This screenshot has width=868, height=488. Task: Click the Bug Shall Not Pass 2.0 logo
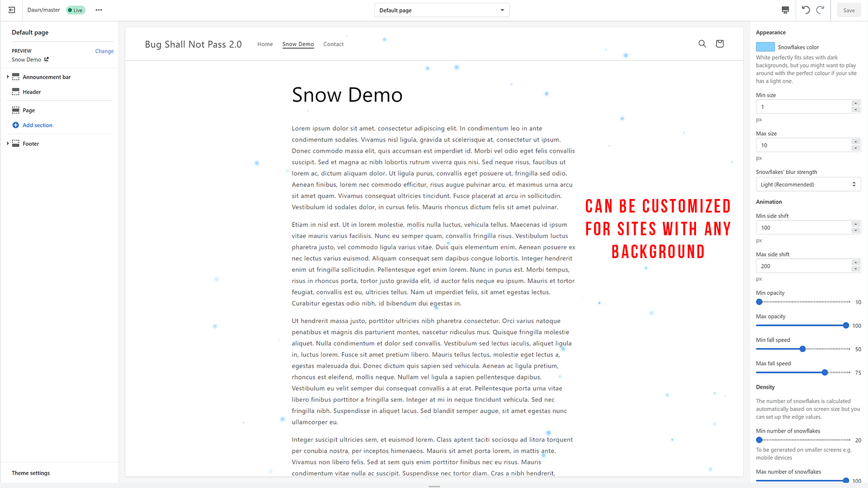193,44
